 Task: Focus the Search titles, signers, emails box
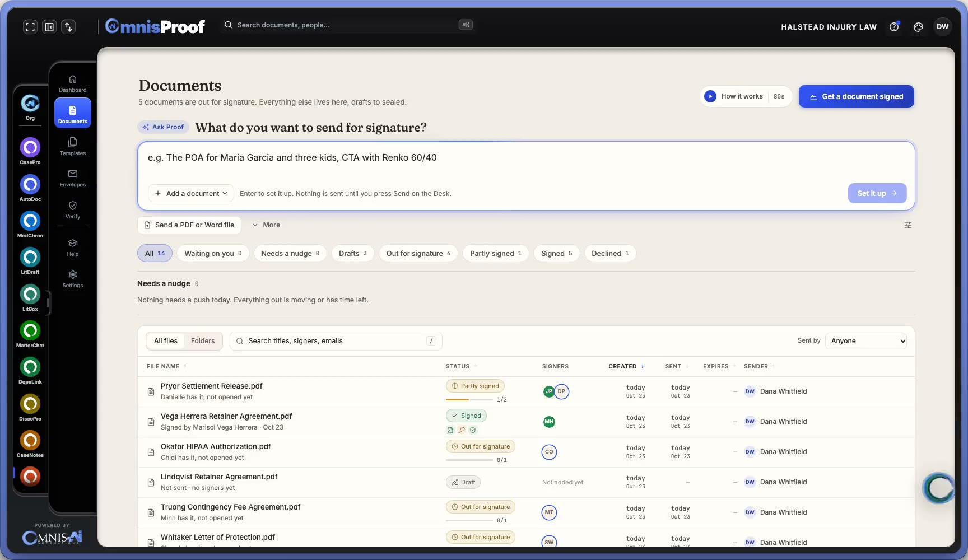[336, 341]
